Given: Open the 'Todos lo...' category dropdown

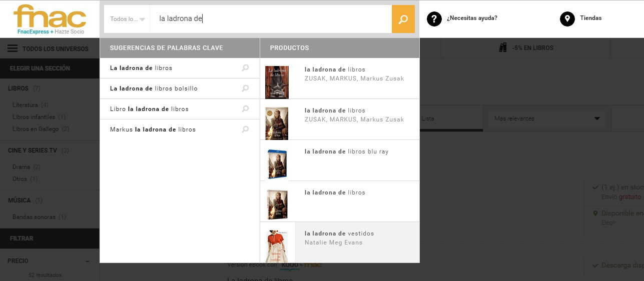Looking at the screenshot, I should coord(127,19).
